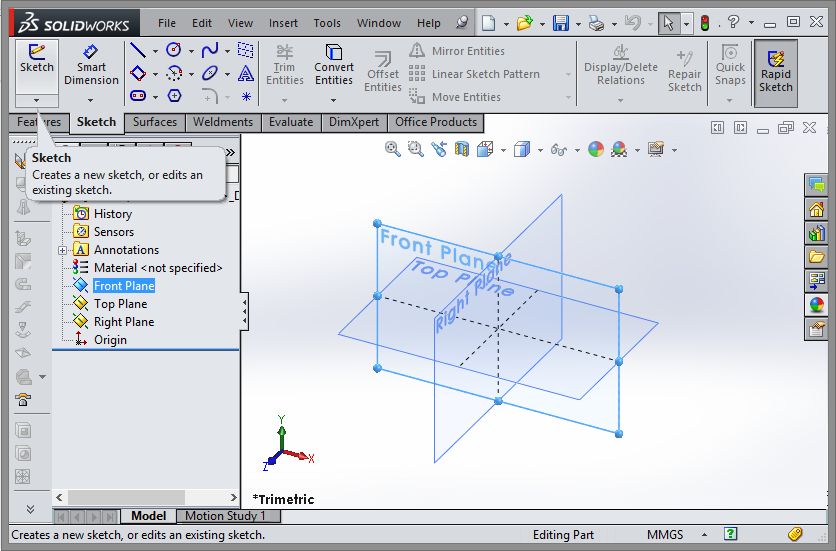Select Material not specified tree item
Screen dimensions: 836x551
point(158,268)
